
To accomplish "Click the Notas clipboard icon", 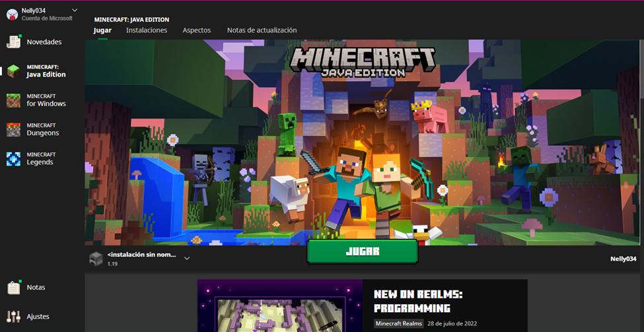I will pyautogui.click(x=14, y=288).
